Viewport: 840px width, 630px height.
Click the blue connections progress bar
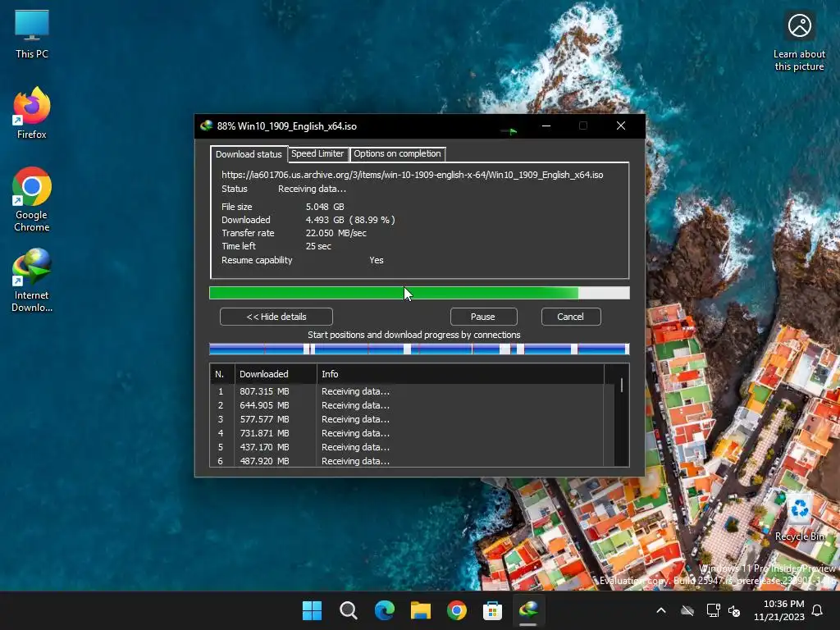point(419,349)
